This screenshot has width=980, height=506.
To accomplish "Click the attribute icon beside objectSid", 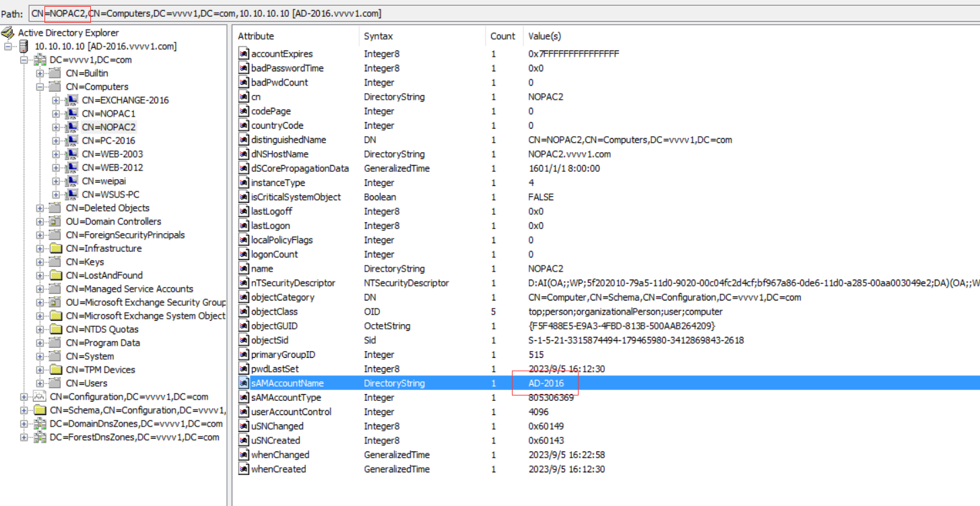I will 244,340.
